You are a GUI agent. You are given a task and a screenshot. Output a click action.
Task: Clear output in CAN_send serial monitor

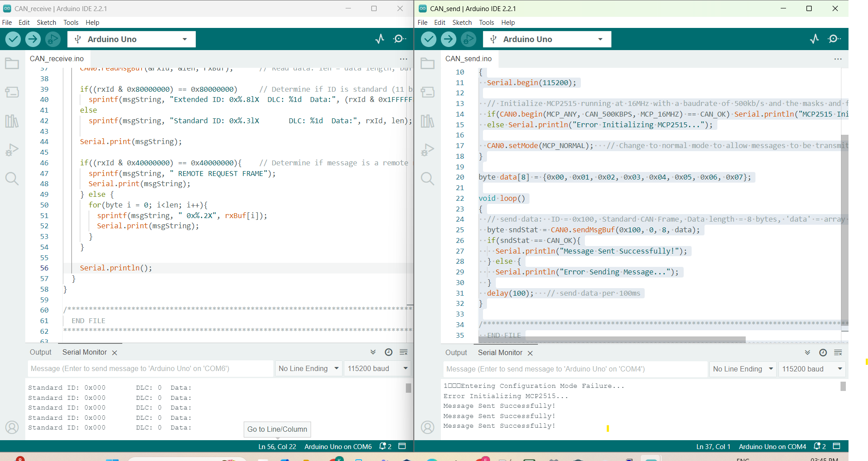pos(838,352)
